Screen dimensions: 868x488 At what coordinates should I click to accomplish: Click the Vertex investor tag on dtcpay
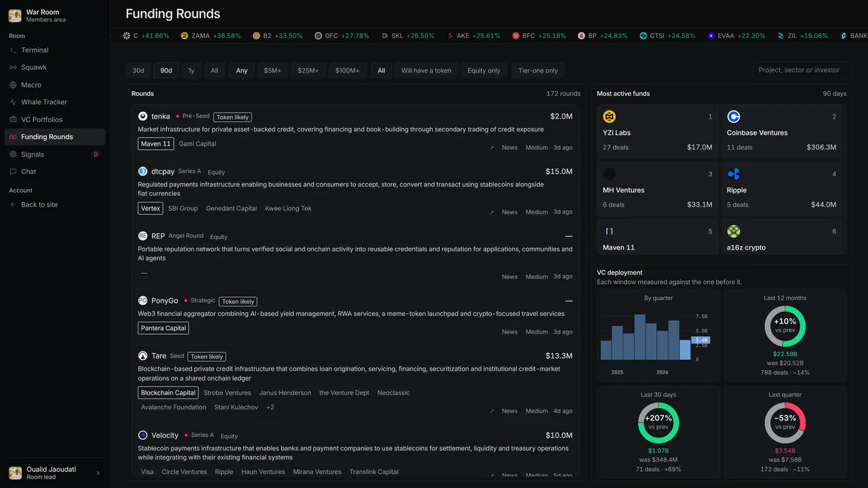(x=151, y=208)
